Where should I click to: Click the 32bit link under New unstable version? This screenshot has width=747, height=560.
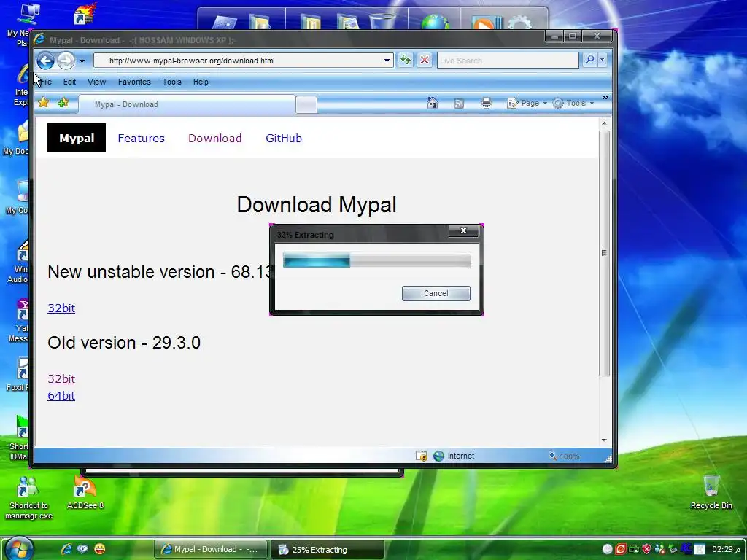pos(61,308)
